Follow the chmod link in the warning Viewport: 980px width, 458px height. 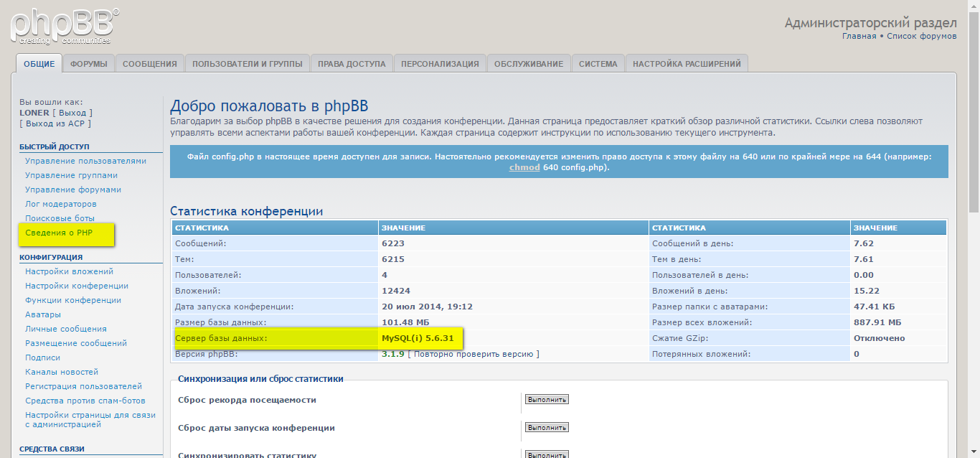click(x=524, y=167)
